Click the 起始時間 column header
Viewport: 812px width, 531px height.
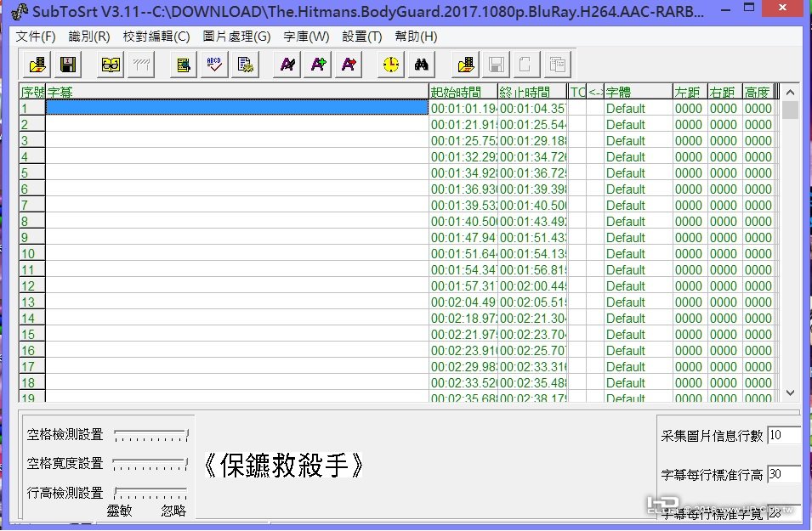[x=463, y=92]
